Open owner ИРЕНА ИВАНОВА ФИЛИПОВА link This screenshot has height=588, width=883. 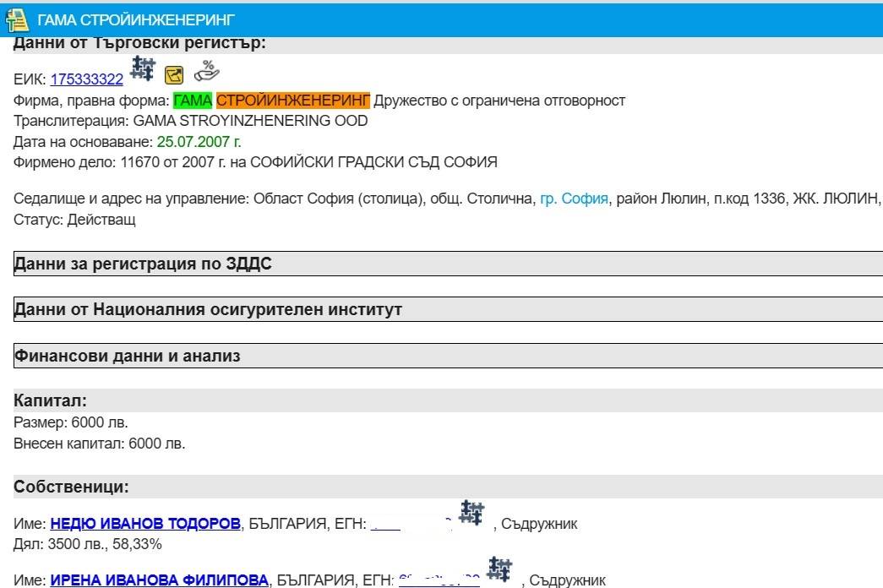pyautogui.click(x=160, y=580)
